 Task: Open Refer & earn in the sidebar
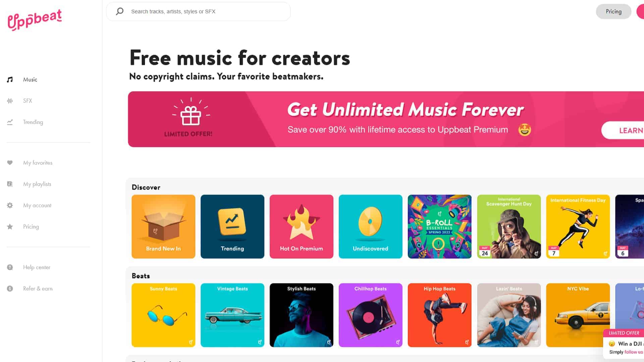(38, 289)
